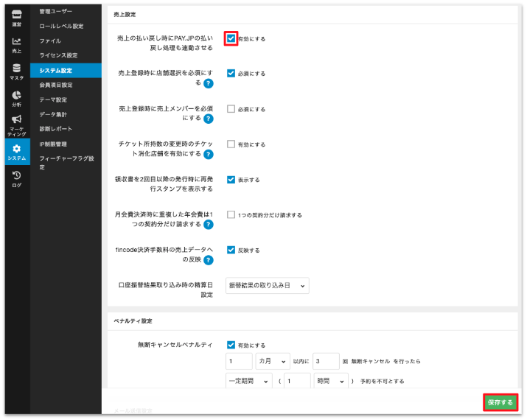
Task: Open IP制限管理 menu link
Action: click(53, 144)
